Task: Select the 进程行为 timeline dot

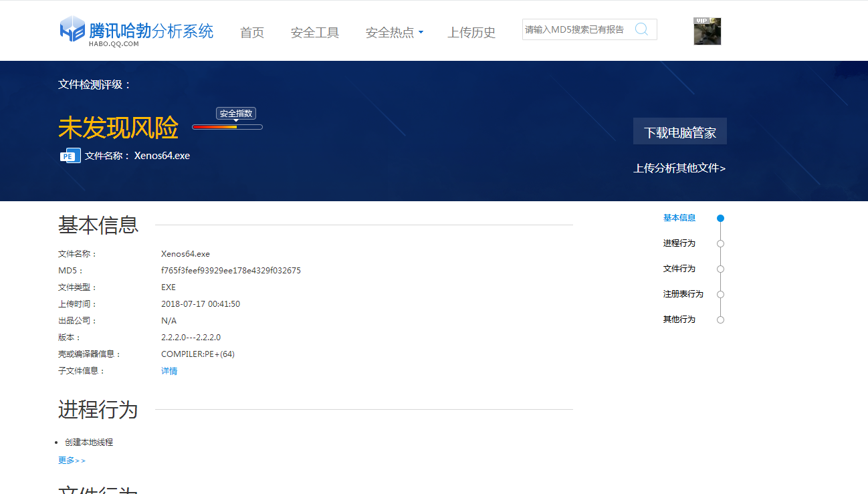Action: click(x=720, y=243)
